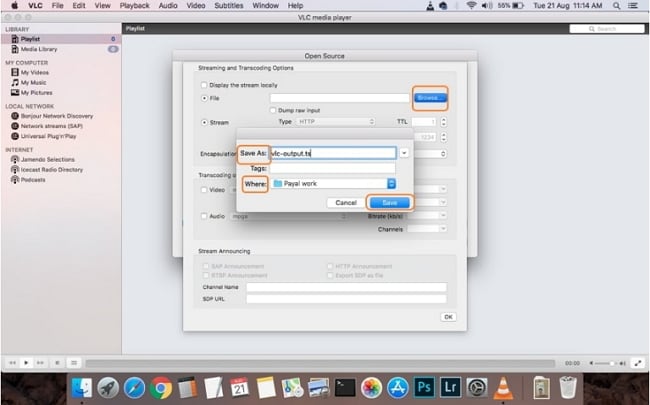Screen dimensions: 650x405
Task: Open the Window menu
Action: coord(265,6)
